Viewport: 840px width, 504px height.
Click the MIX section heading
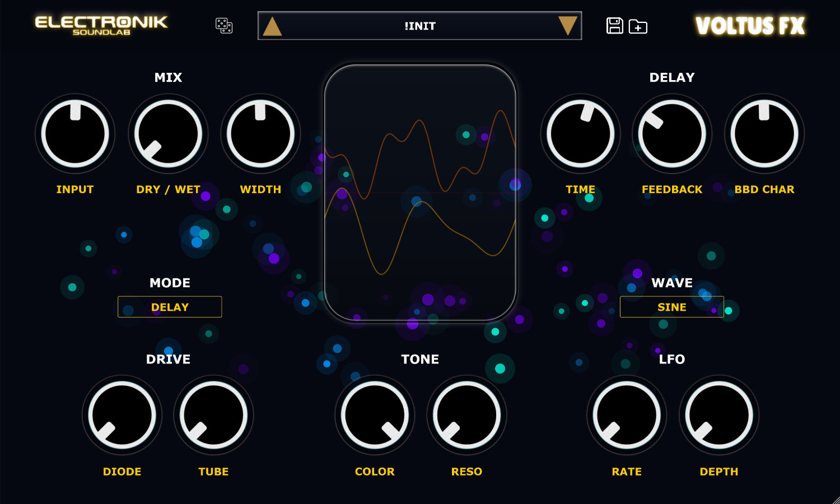pyautogui.click(x=168, y=77)
